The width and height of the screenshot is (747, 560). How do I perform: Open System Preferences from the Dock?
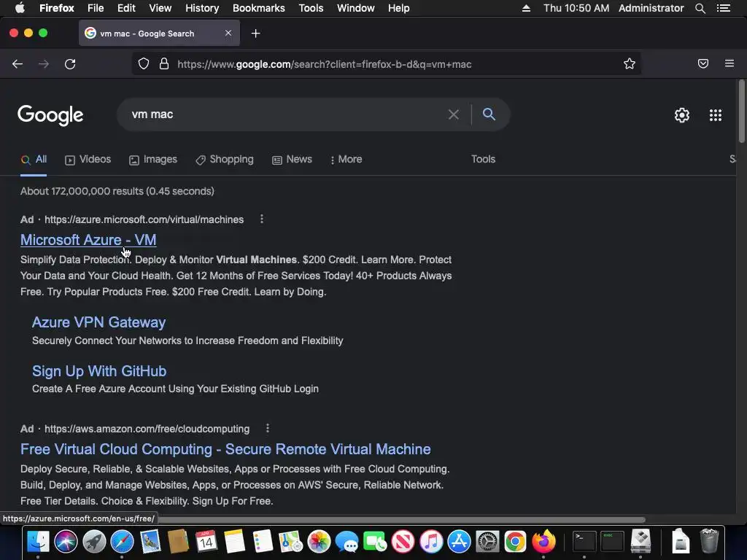pyautogui.click(x=487, y=542)
